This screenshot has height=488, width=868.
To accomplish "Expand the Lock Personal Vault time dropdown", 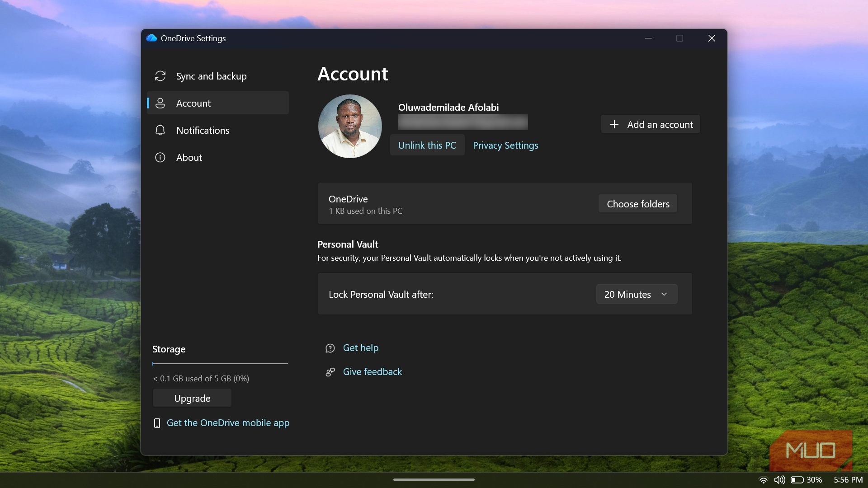I will point(637,294).
